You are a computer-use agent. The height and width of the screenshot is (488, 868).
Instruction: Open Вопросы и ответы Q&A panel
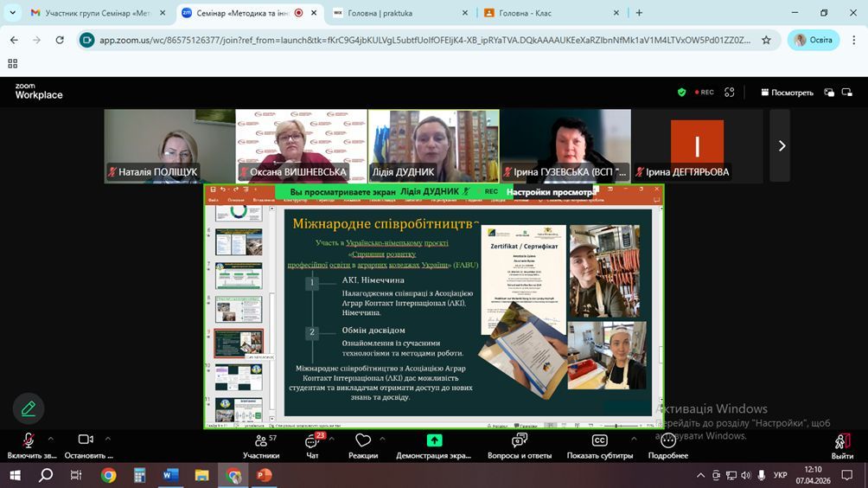point(520,446)
